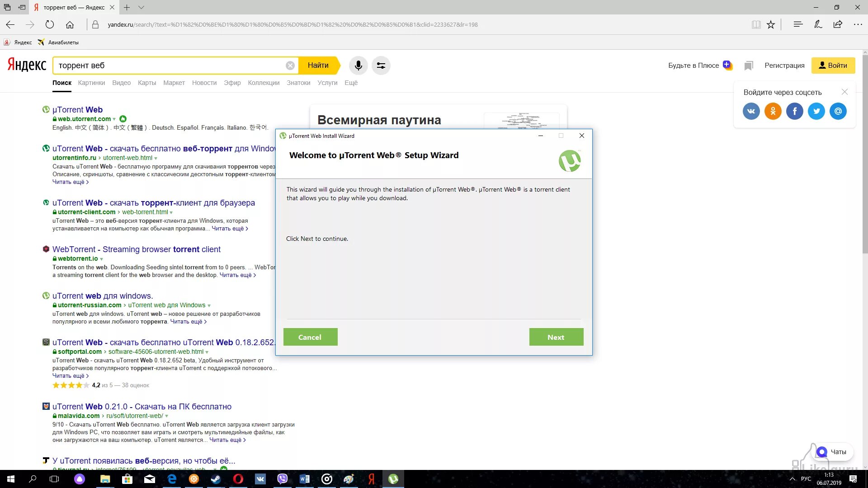Share this page icon in Edge

(838, 24)
